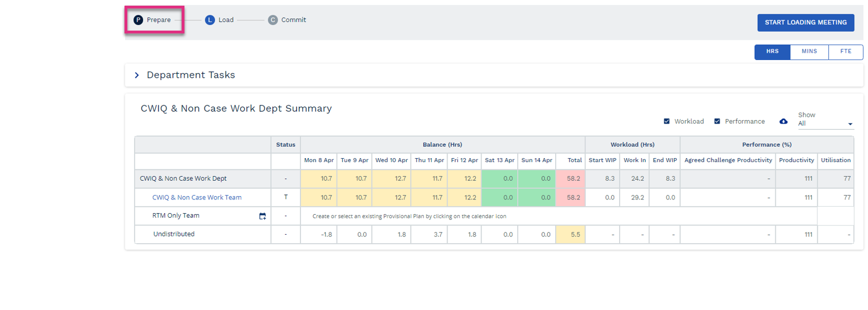Click the Mon 8 Apr column header
This screenshot has width=868, height=310.
pos(319,160)
